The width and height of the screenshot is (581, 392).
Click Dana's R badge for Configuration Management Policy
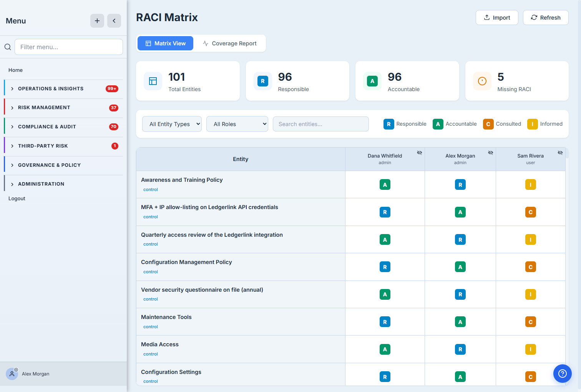pos(385,267)
